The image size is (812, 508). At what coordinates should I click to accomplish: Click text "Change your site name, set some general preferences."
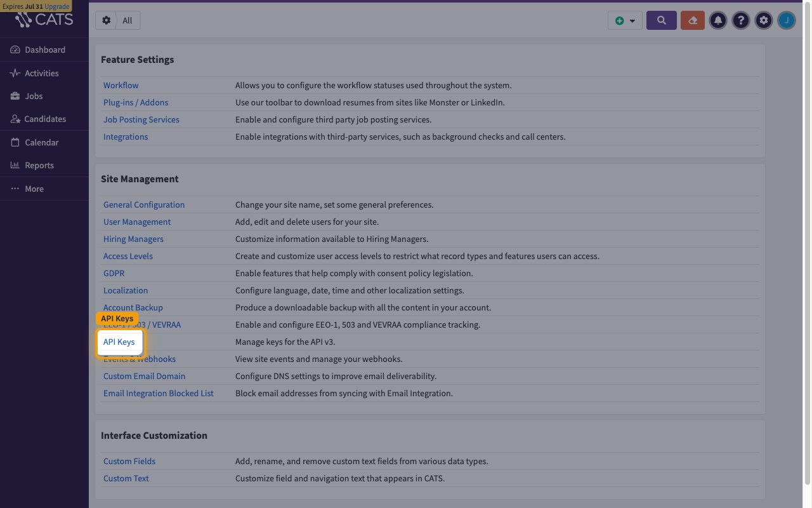click(x=334, y=204)
